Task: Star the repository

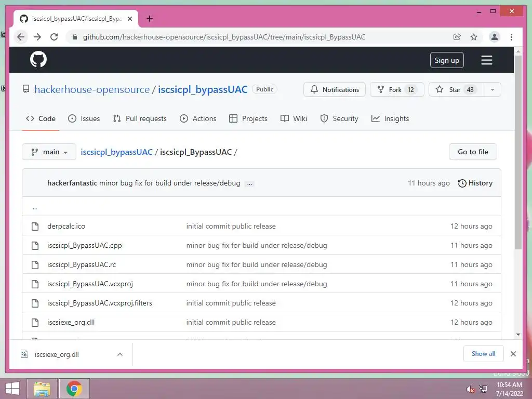Action: tap(456, 89)
